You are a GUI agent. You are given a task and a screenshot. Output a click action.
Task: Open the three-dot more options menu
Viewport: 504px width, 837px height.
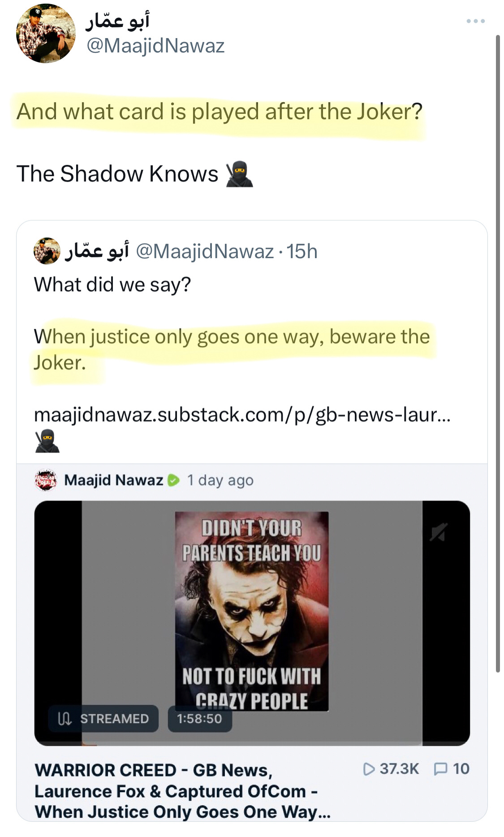click(x=475, y=21)
